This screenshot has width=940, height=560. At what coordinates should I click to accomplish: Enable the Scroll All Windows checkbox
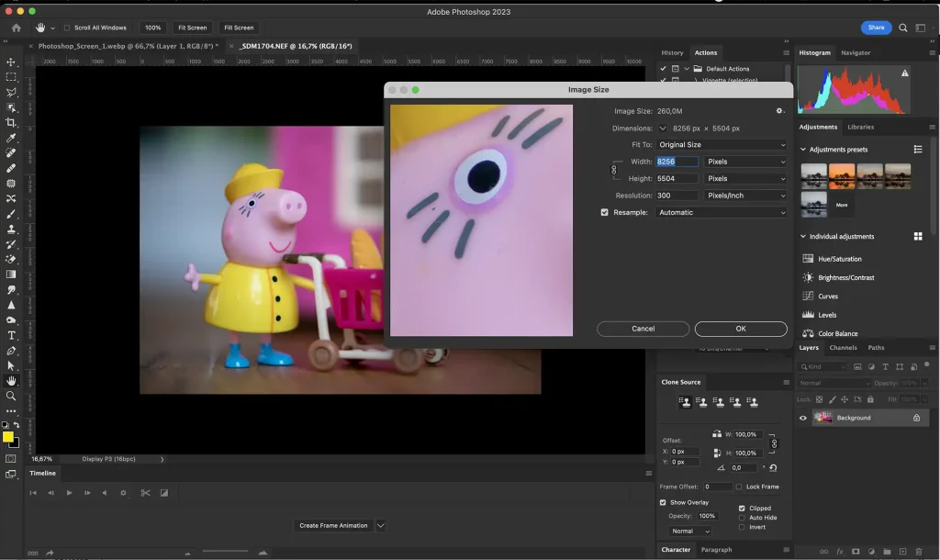pos(66,28)
